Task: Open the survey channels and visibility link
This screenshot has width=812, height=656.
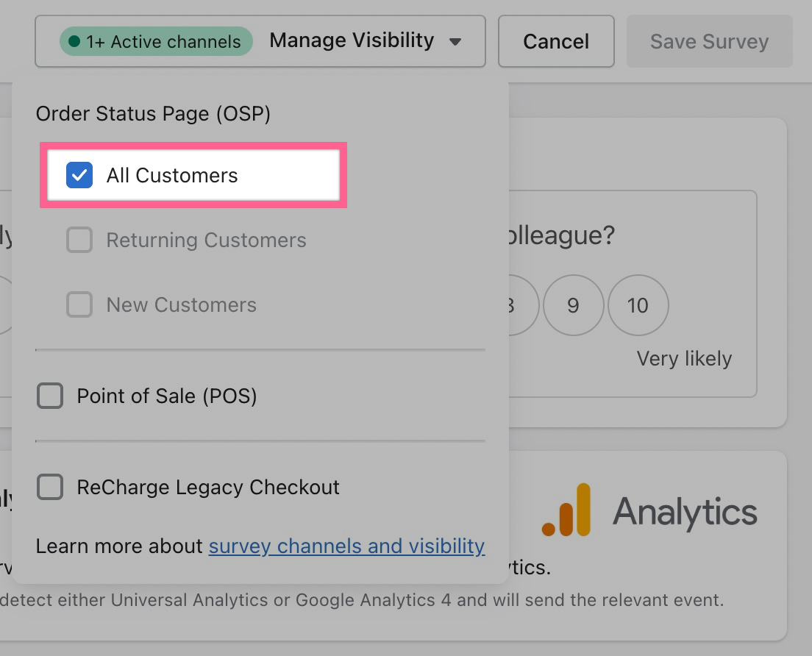Action: (x=346, y=546)
